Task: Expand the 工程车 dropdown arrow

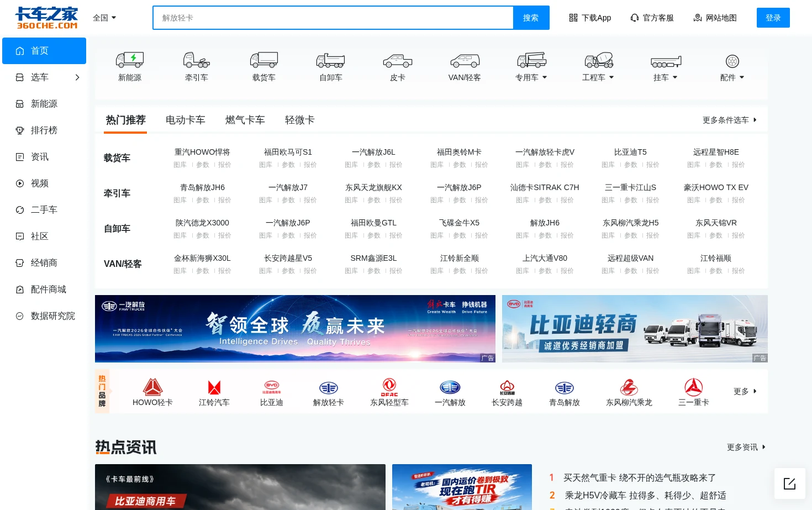Action: coord(611,77)
